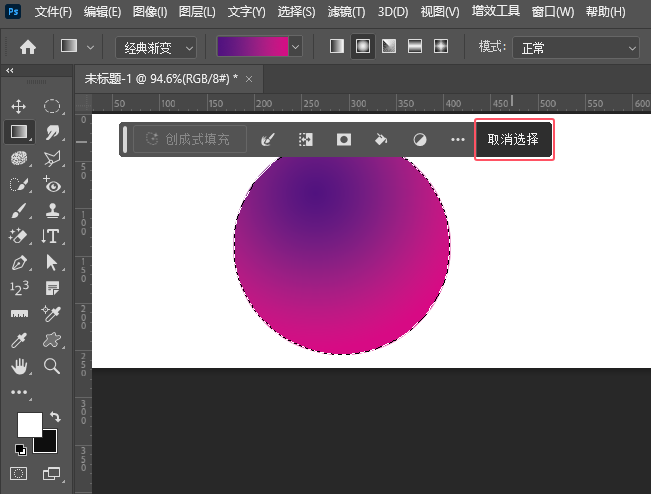
Task: Open the 文件(F) menu
Action: click(53, 12)
